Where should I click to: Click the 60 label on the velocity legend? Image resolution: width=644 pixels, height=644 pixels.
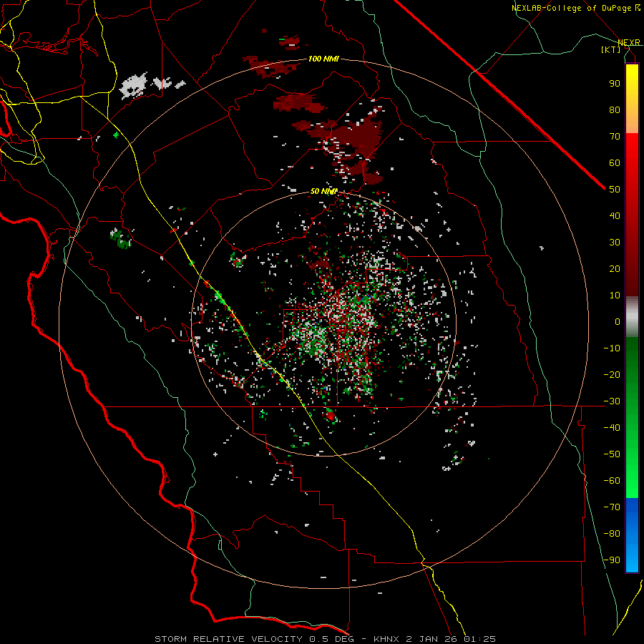(x=615, y=162)
